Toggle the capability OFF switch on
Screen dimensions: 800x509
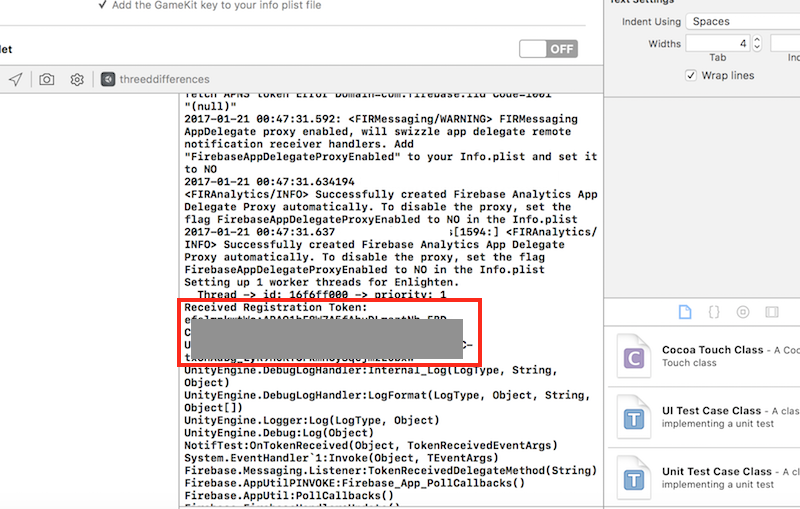pos(548,49)
